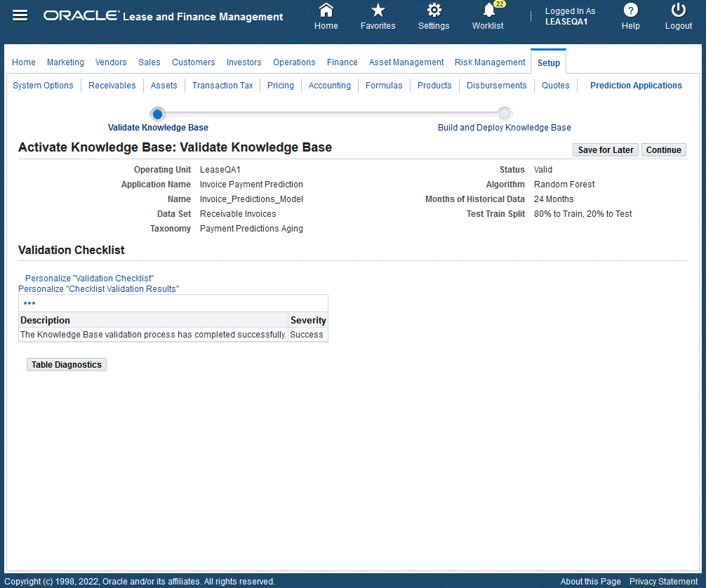Click the Invoice_Predictions_Model name value
Viewport: 706px width, 588px height.
[251, 199]
